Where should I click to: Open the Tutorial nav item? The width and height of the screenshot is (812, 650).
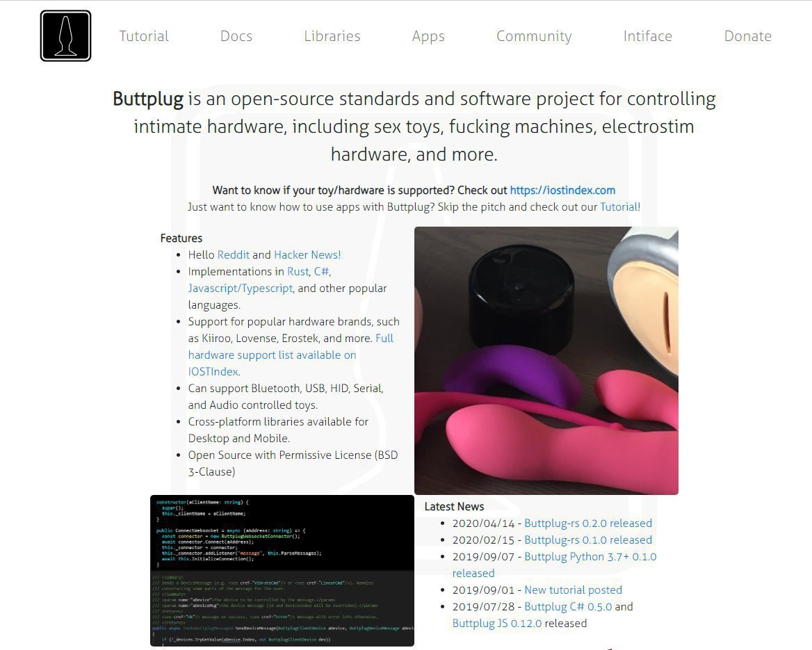tap(144, 36)
